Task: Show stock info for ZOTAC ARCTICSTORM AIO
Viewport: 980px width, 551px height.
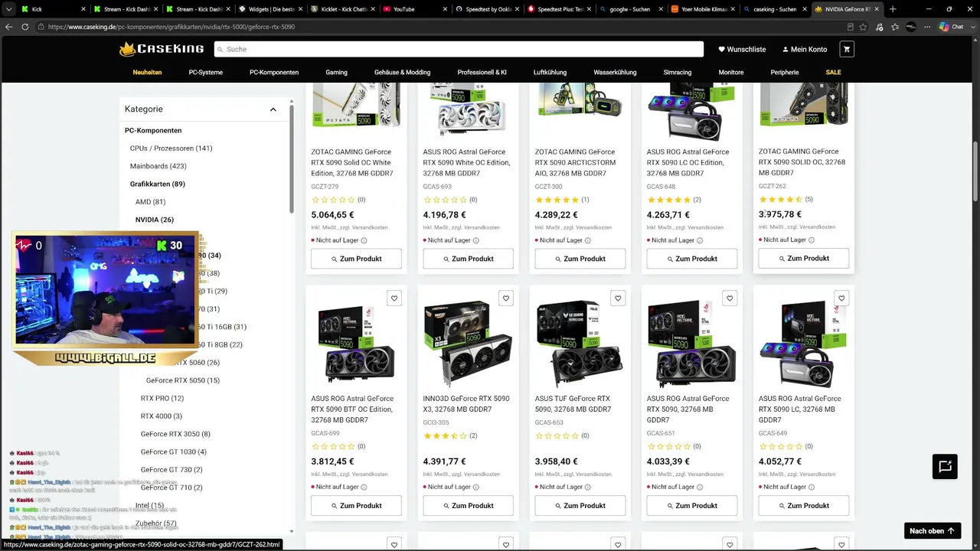Action: tap(587, 240)
